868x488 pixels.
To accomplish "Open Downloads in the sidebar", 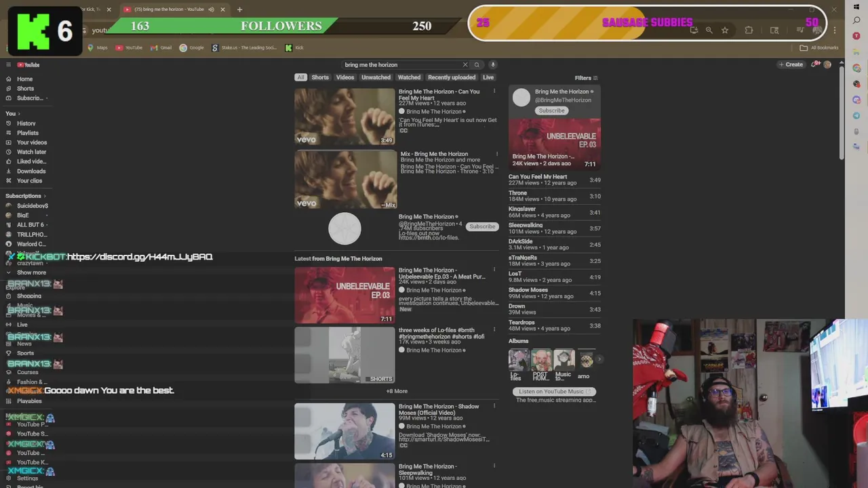I will coord(31,171).
